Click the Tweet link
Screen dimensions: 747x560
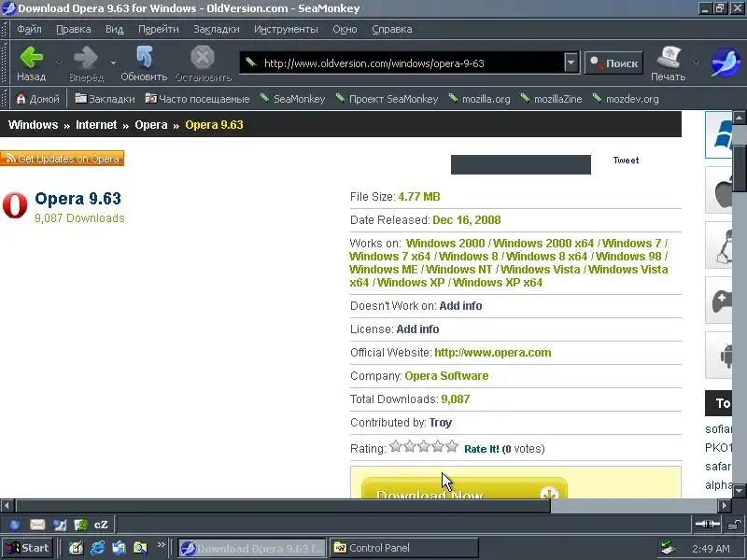tap(626, 161)
